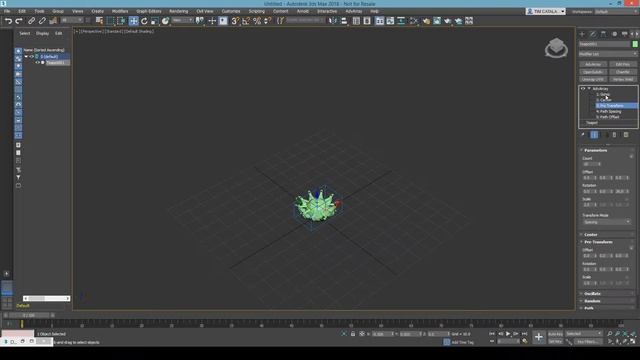Image resolution: width=640 pixels, height=360 pixels.
Task: Click the object color swatch
Action: [635, 44]
